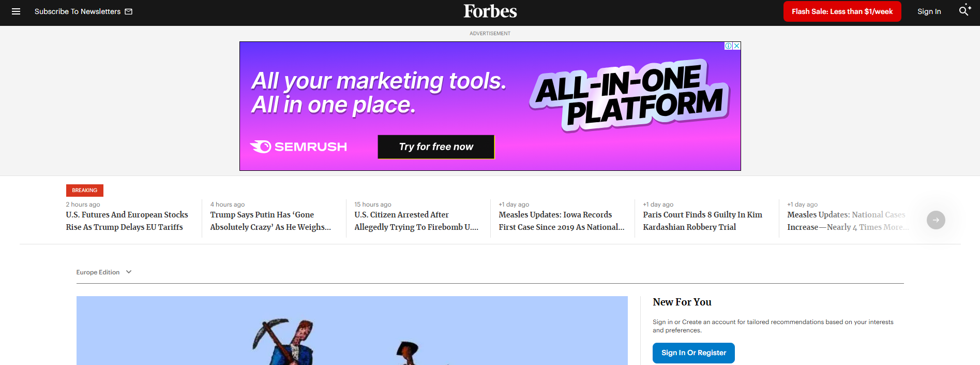Image resolution: width=980 pixels, height=365 pixels.
Task: Click the BREAKING label badge
Action: pos(85,191)
